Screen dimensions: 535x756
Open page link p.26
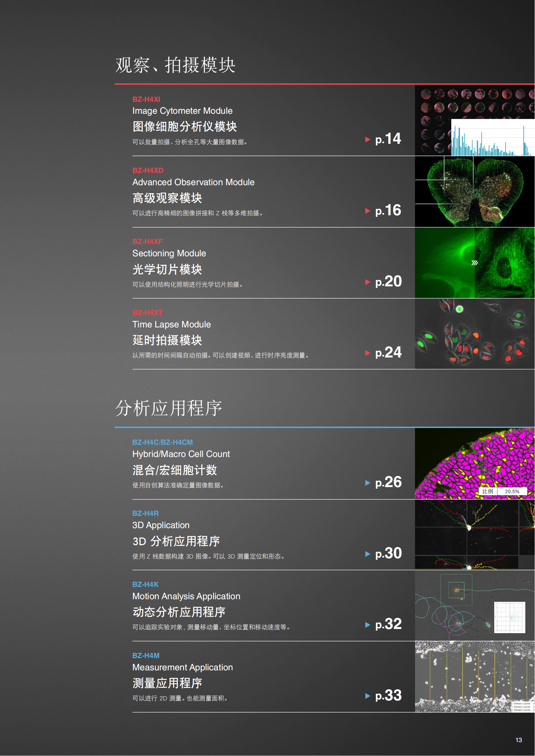tap(388, 482)
